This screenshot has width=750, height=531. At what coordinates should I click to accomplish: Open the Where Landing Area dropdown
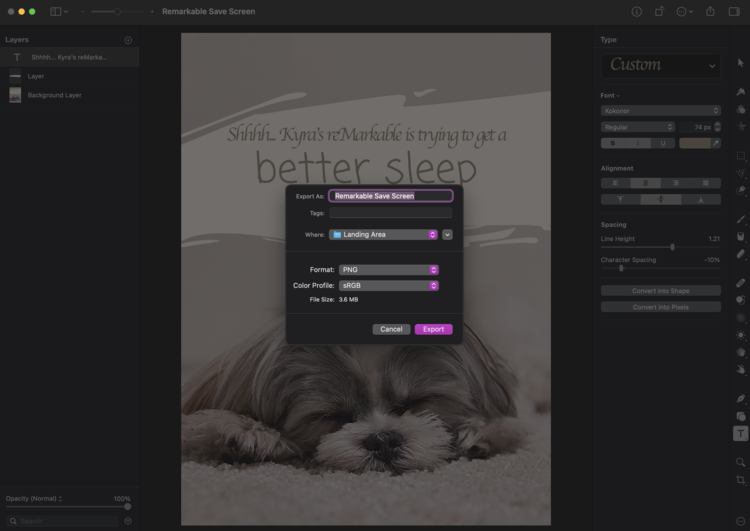383,234
